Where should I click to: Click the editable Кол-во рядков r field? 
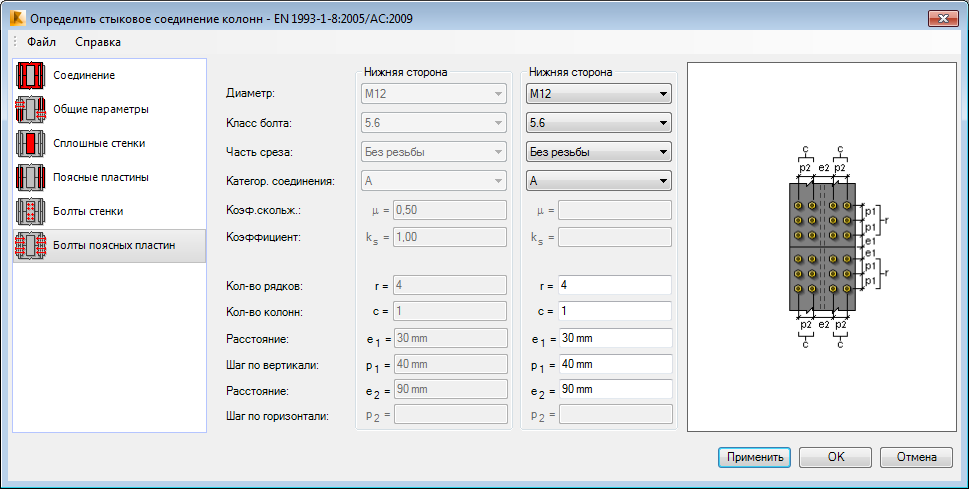tap(614, 285)
